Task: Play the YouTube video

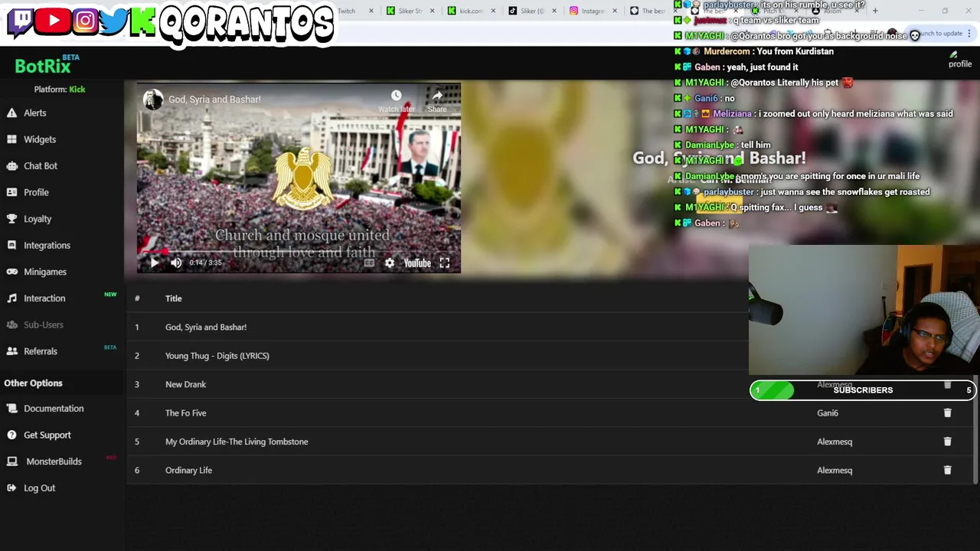Action: click(x=154, y=262)
